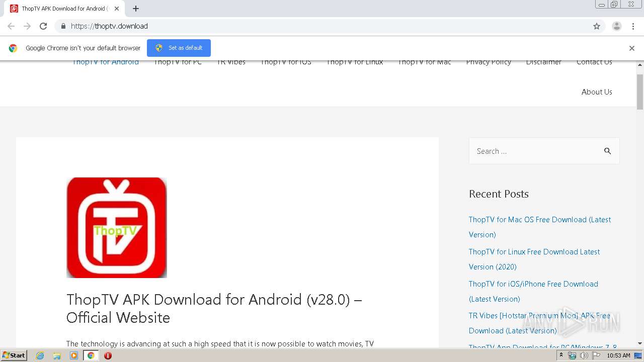Image resolution: width=644 pixels, height=362 pixels.
Task: Click the page scrollbar down arrow
Action: point(640,343)
